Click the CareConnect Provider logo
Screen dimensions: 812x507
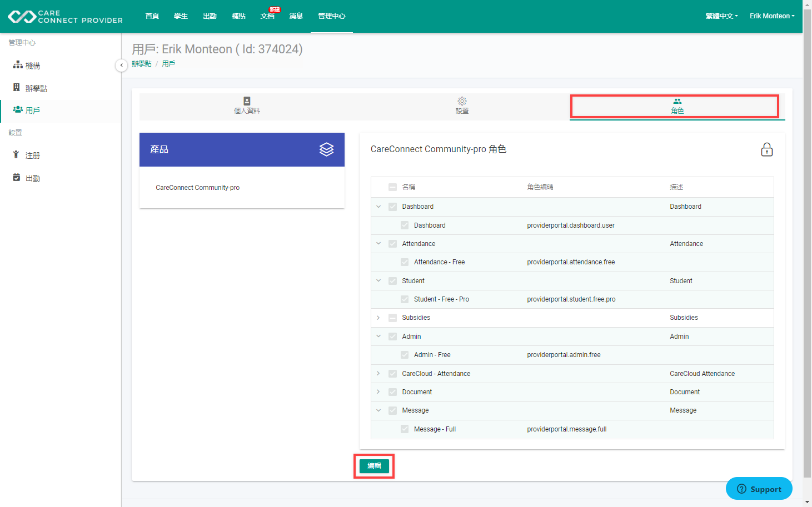click(x=65, y=17)
